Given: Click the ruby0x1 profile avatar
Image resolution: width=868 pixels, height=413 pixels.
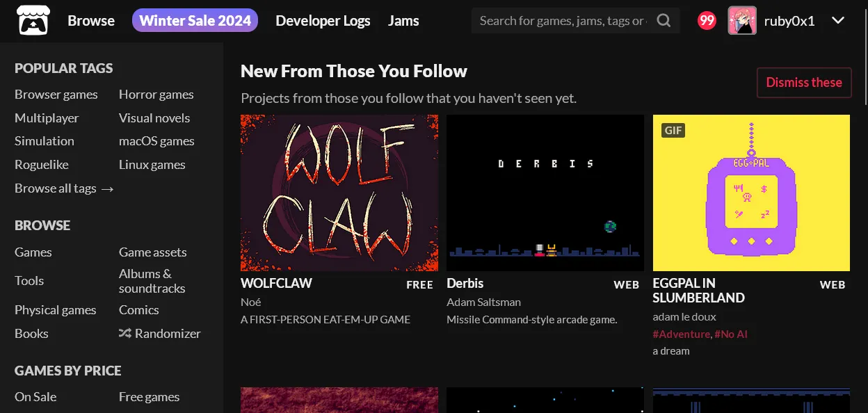Looking at the screenshot, I should coord(742,21).
